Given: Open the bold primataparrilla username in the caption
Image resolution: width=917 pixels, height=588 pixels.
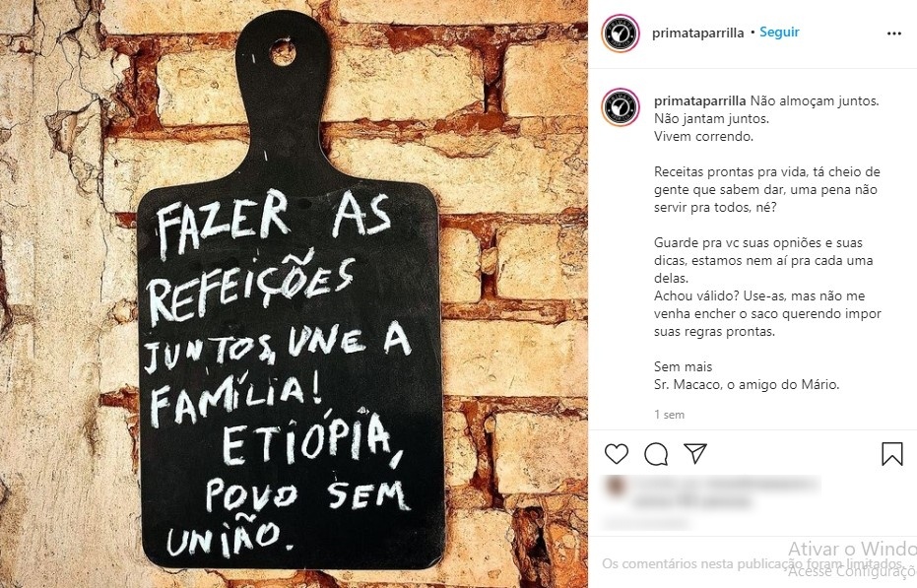Looking at the screenshot, I should point(700,100).
